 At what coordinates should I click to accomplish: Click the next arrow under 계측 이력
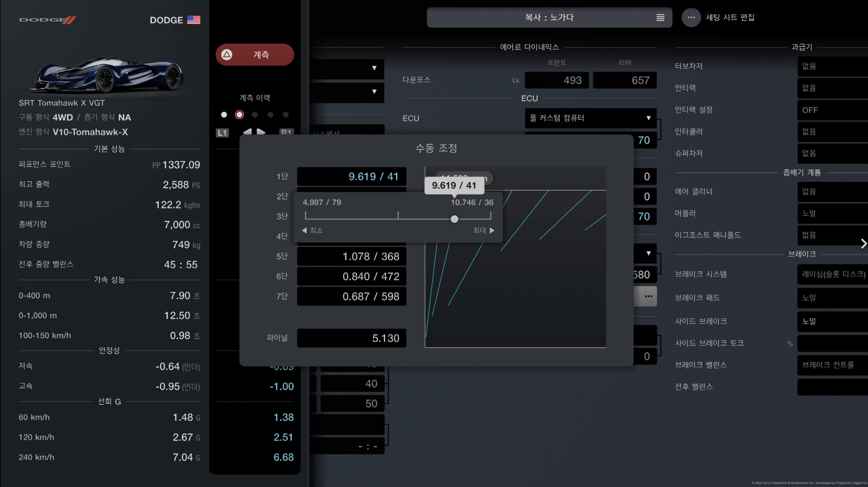pyautogui.click(x=261, y=132)
